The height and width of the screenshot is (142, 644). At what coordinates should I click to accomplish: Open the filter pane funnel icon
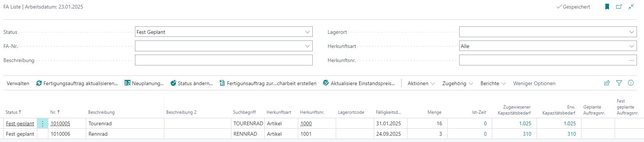619,83
